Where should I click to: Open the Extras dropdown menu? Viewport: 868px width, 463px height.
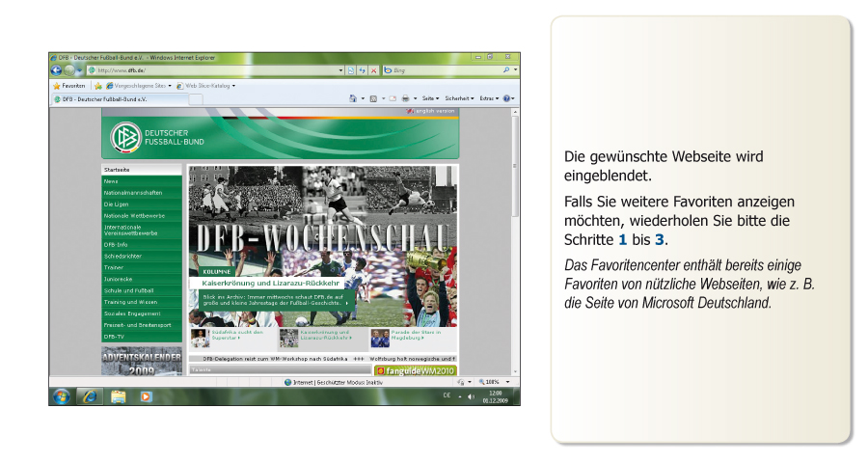coord(488,98)
